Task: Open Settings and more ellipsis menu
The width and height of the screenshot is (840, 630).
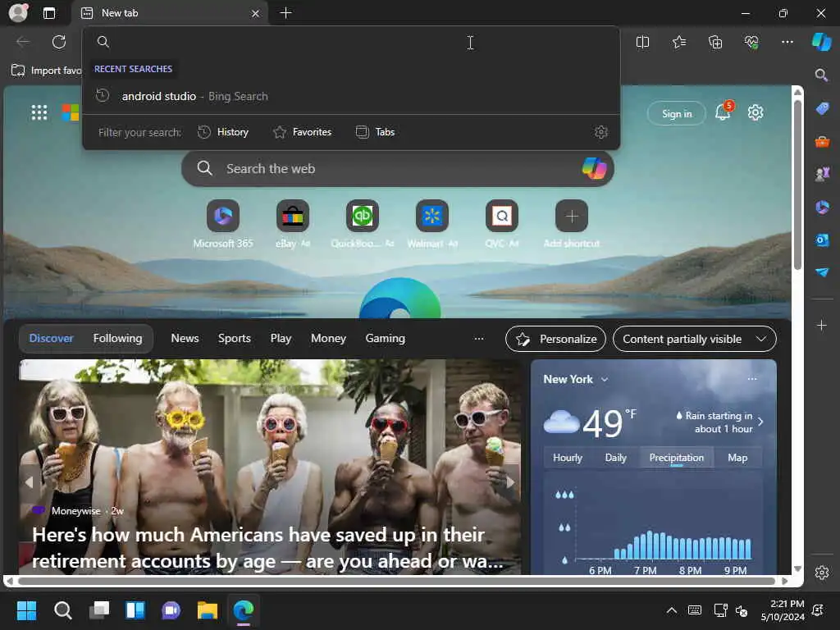Action: (x=787, y=42)
